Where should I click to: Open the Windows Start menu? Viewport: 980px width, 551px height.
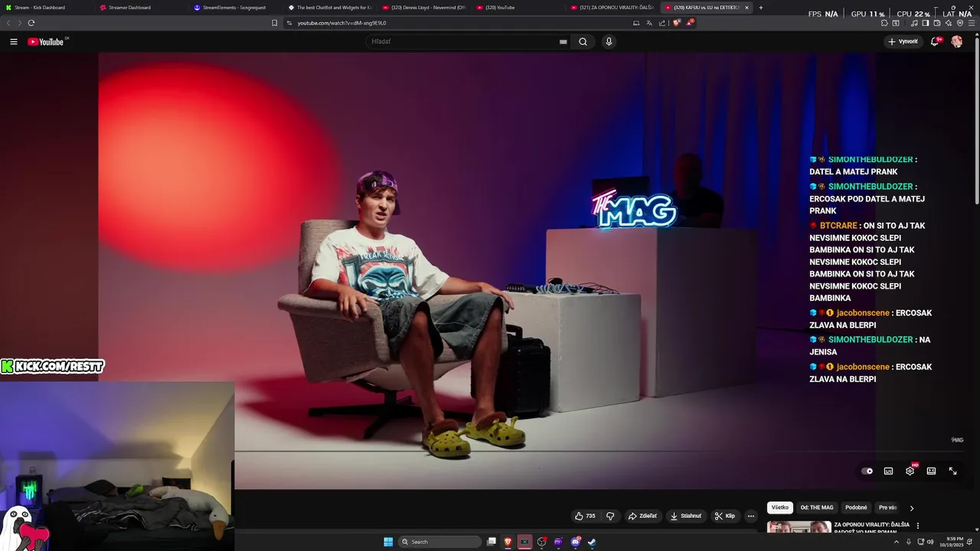pyautogui.click(x=388, y=542)
